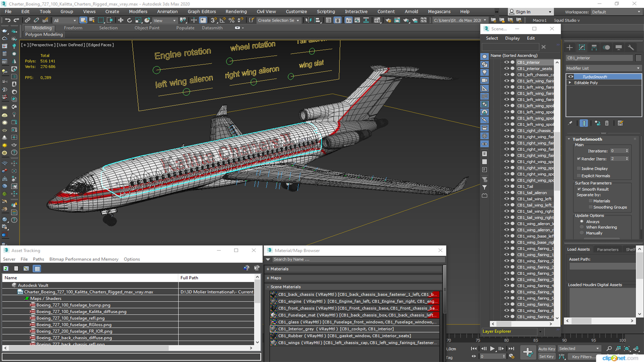
Task: Click the Sign In button
Action: (531, 12)
